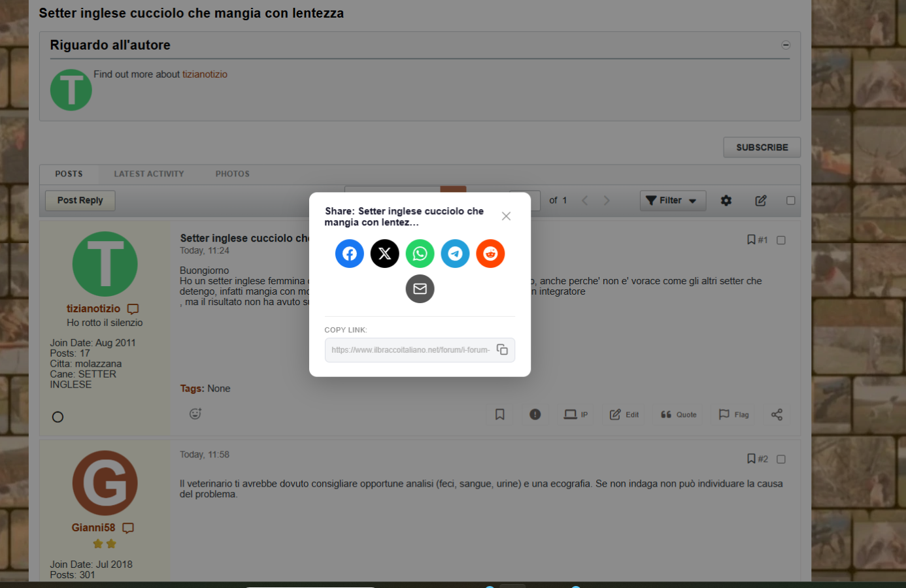Bookmark post #1 via the top-right icon
The width and height of the screenshot is (906, 588).
752,240
